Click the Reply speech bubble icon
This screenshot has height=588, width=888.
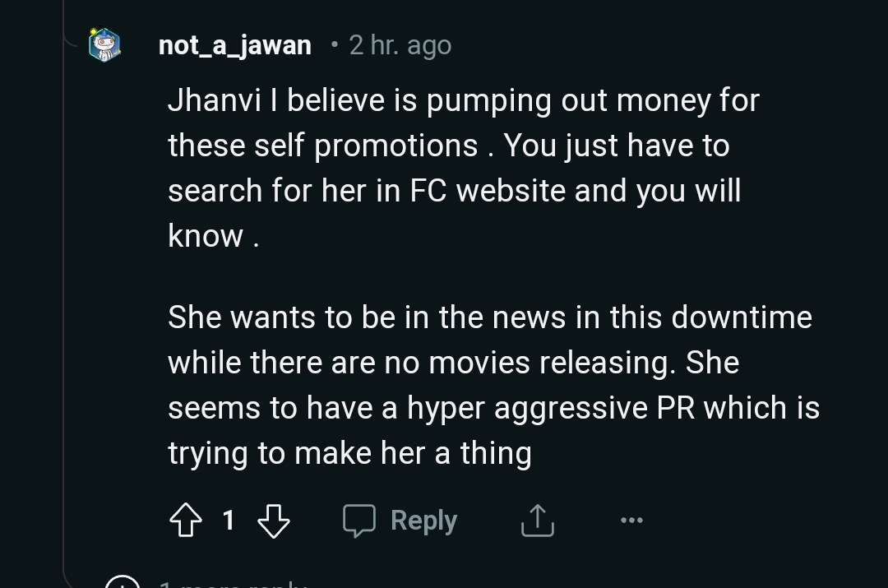click(x=362, y=520)
